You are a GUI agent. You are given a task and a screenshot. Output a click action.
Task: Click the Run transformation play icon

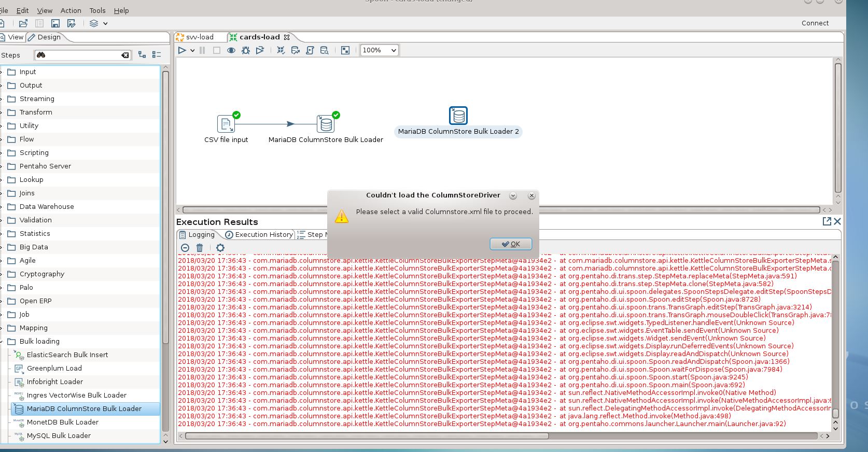pos(182,50)
